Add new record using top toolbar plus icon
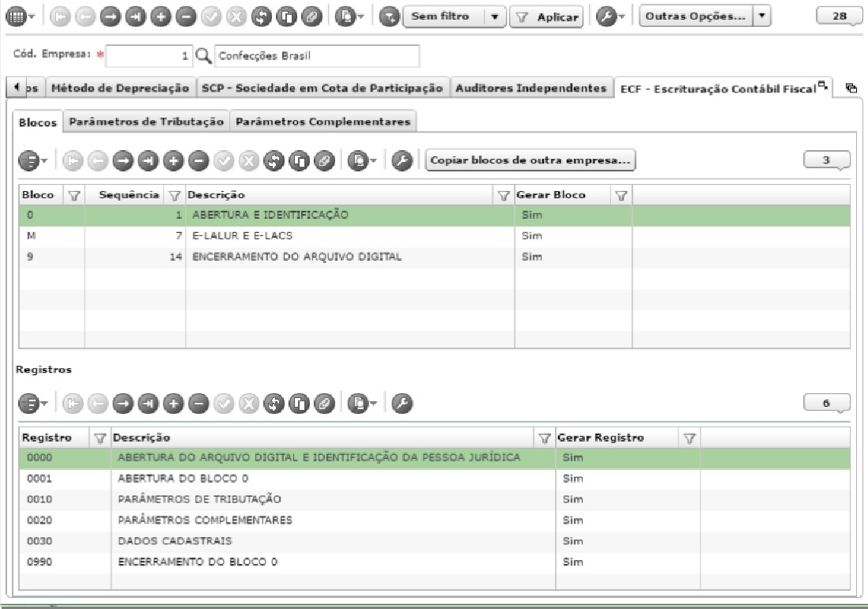The image size is (868, 609). pyautogui.click(x=161, y=17)
